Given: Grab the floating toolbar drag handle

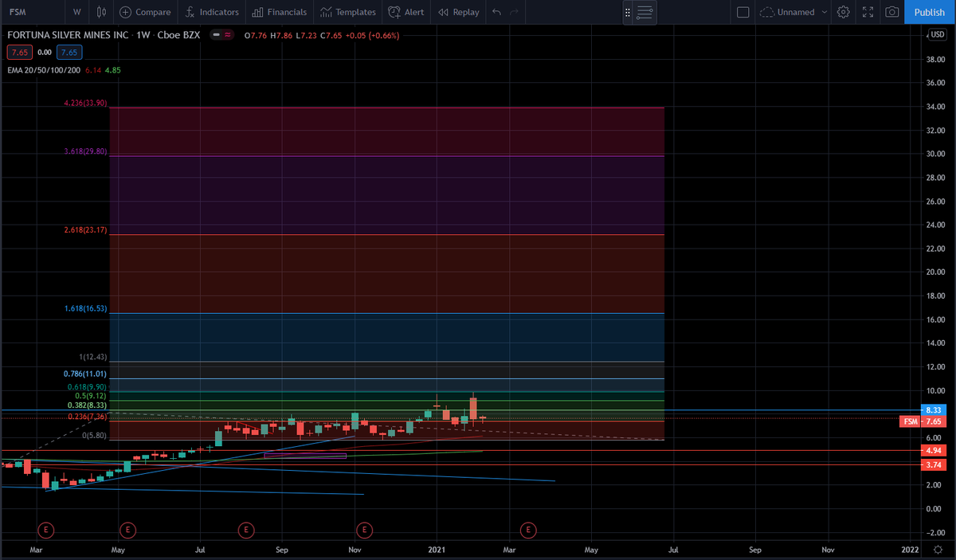Looking at the screenshot, I should [x=628, y=12].
